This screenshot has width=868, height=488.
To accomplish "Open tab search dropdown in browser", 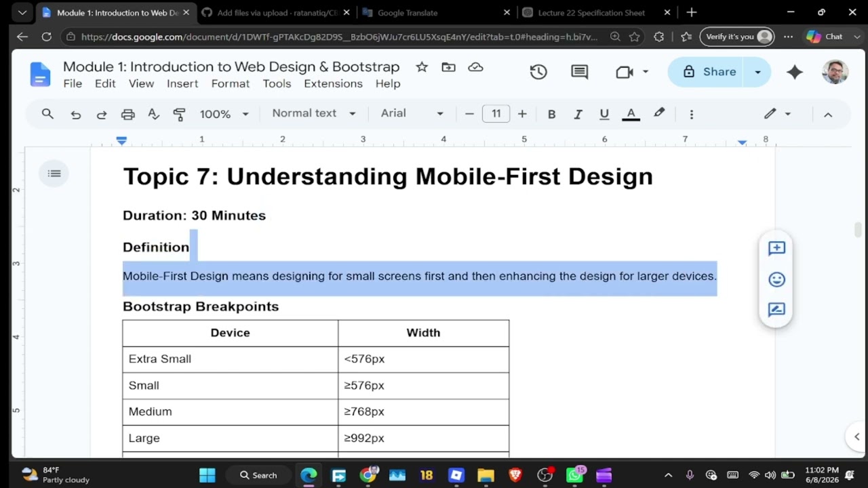I will [22, 12].
